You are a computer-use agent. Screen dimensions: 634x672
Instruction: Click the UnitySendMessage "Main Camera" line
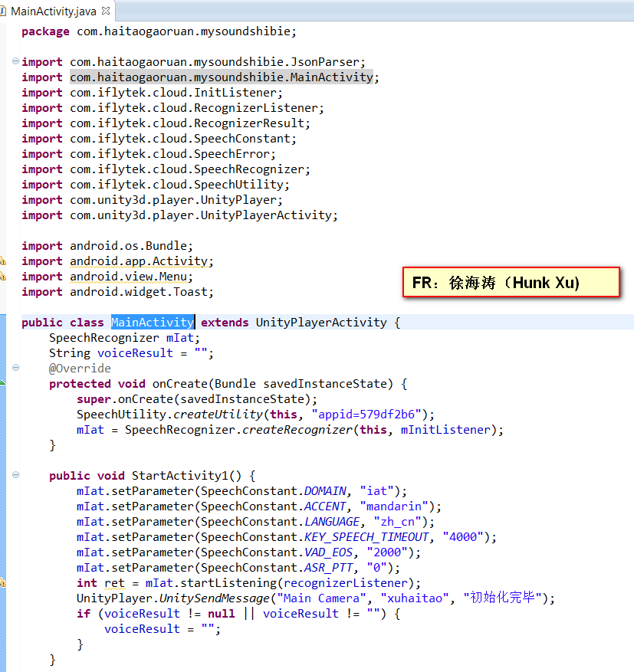[316, 598]
